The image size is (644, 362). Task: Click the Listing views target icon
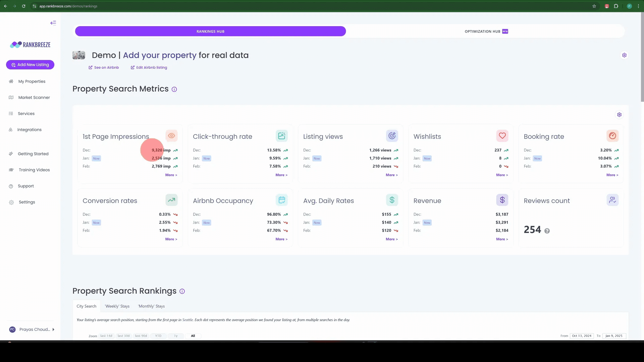392,136
